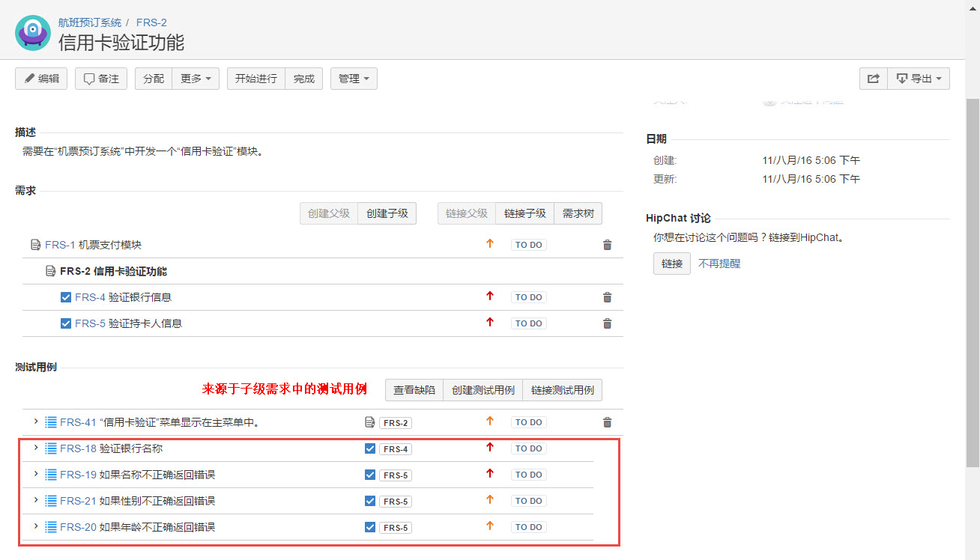
Task: Click the 创建测试用例 button
Action: pos(483,390)
